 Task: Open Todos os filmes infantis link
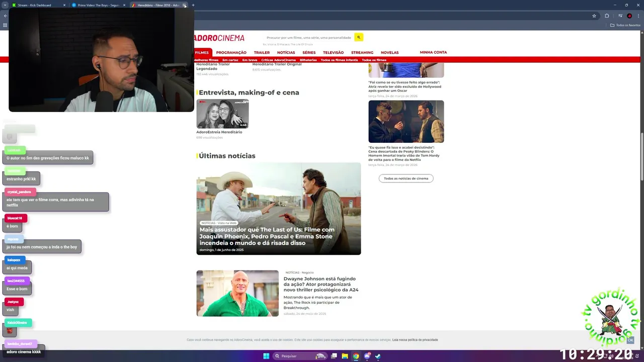pos(339,60)
